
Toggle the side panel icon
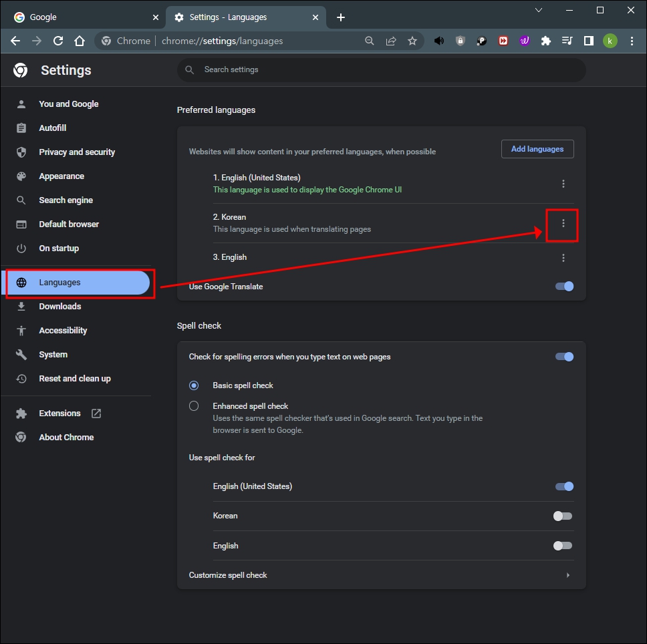click(589, 41)
